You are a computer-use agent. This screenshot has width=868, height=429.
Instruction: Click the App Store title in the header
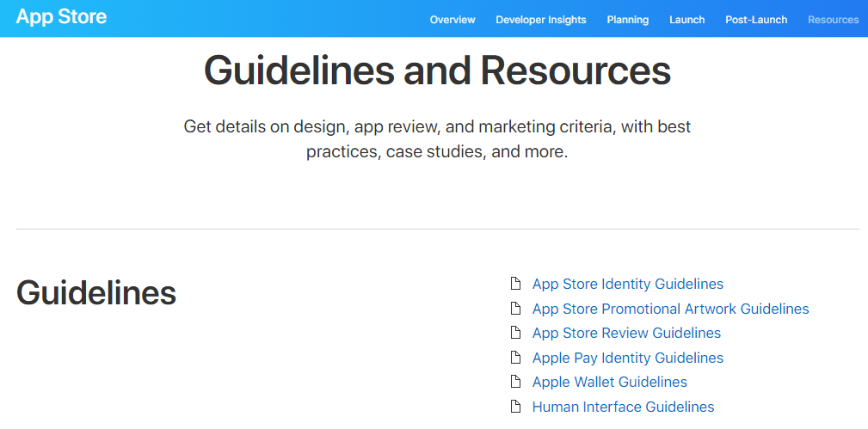pyautogui.click(x=61, y=16)
